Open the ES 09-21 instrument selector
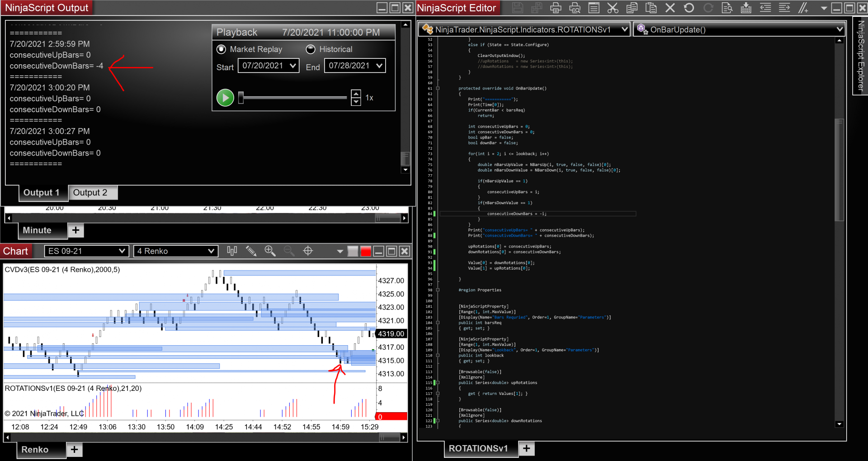The width and height of the screenshot is (868, 461). tap(87, 251)
